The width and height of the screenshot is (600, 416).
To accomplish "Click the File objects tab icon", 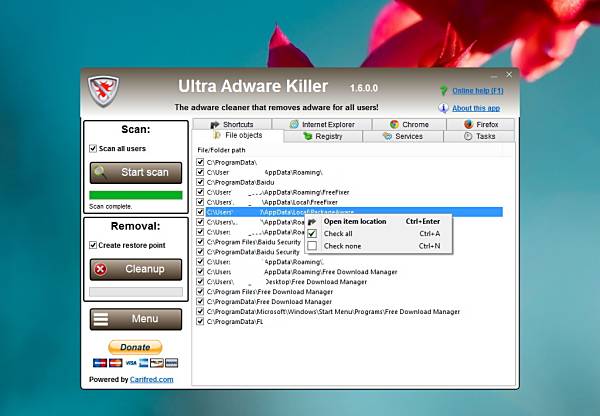I will point(217,135).
